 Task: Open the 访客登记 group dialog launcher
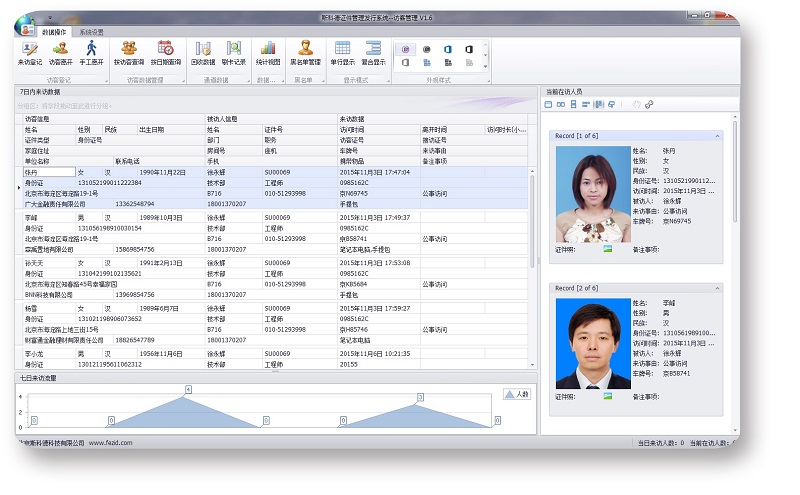(106, 81)
